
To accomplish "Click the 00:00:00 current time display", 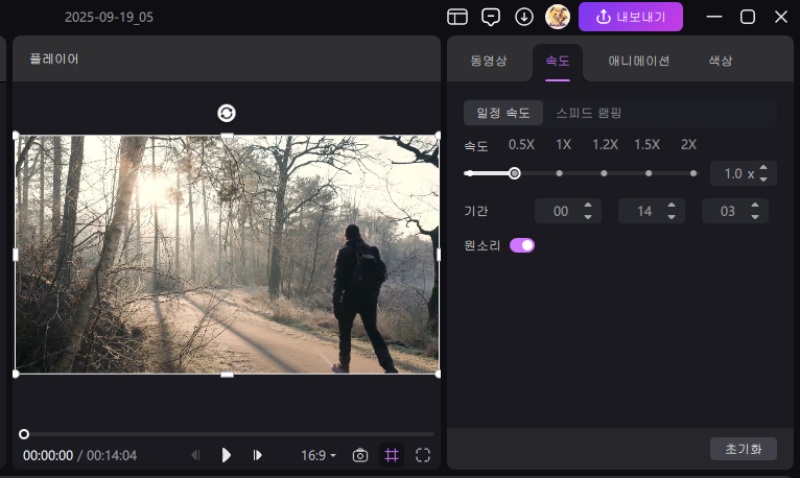I will click(x=48, y=455).
